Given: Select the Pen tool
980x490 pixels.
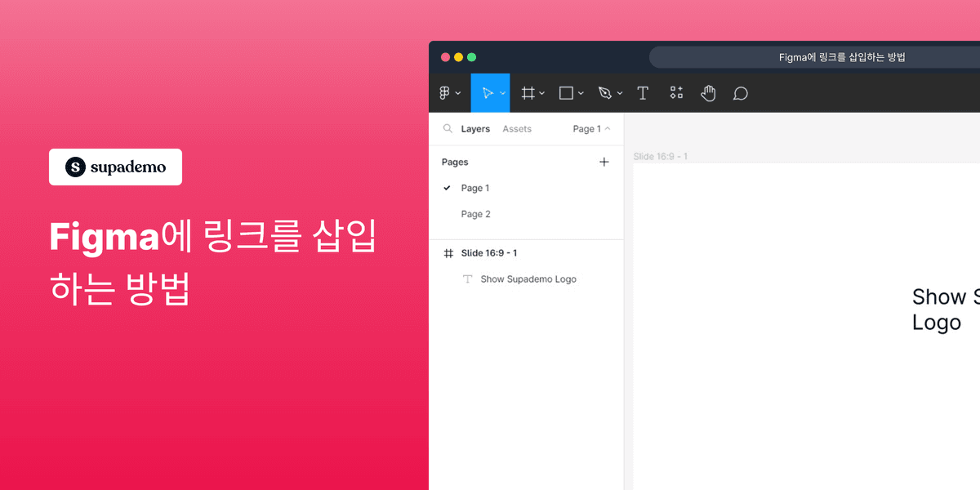Looking at the screenshot, I should [604, 92].
